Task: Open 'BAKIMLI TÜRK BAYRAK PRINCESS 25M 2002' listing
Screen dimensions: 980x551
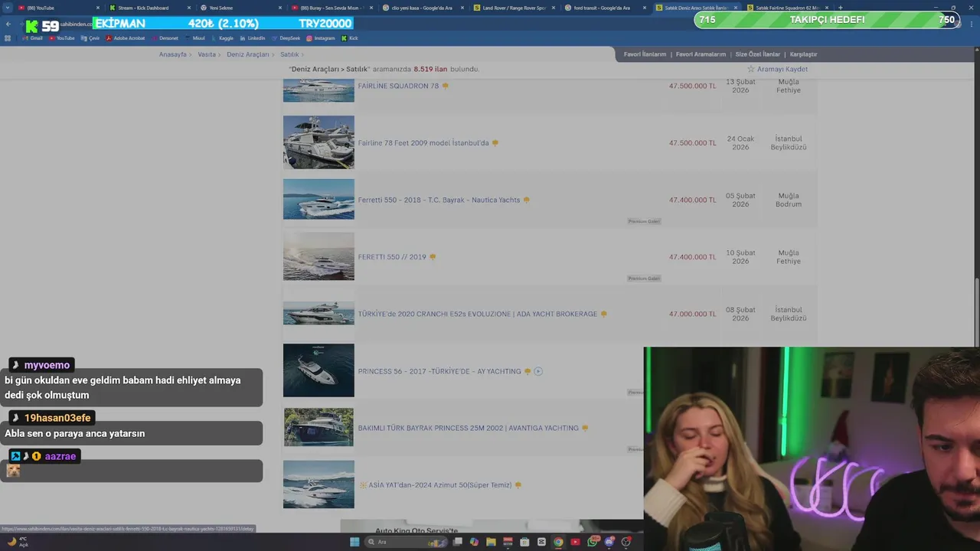Action: [x=469, y=428]
